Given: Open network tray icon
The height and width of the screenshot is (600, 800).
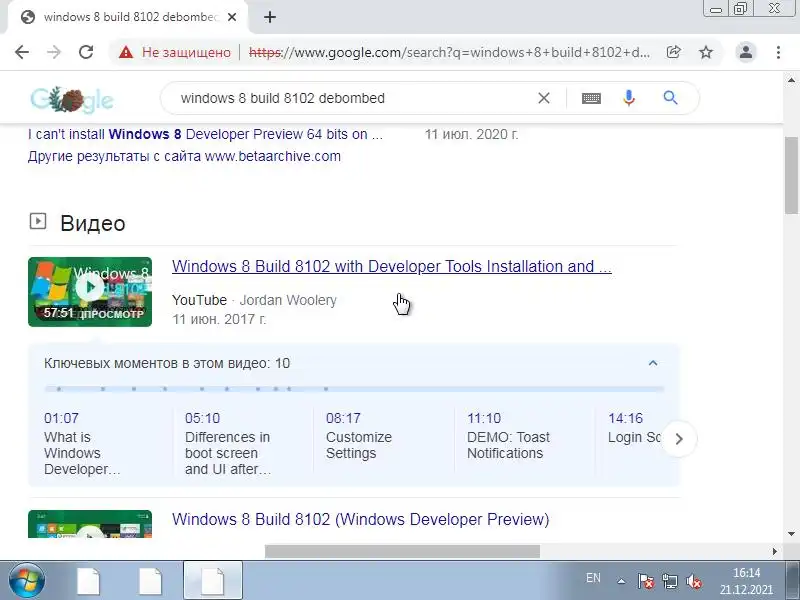Looking at the screenshot, I should coord(670,581).
